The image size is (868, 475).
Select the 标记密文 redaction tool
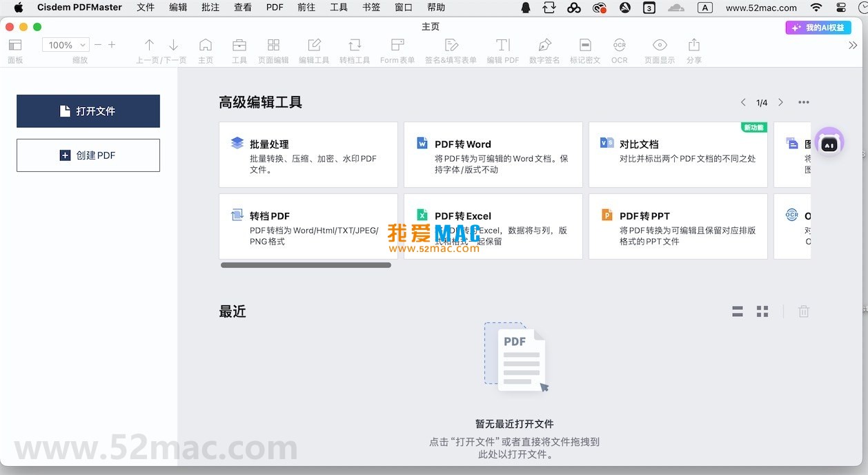click(x=585, y=45)
